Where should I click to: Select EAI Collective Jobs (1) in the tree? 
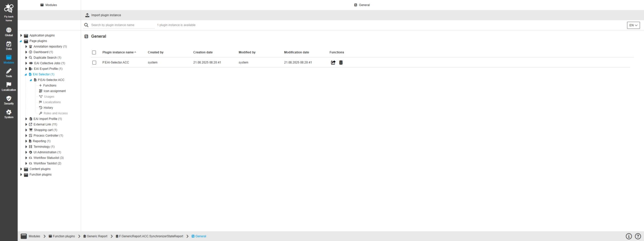click(50, 63)
